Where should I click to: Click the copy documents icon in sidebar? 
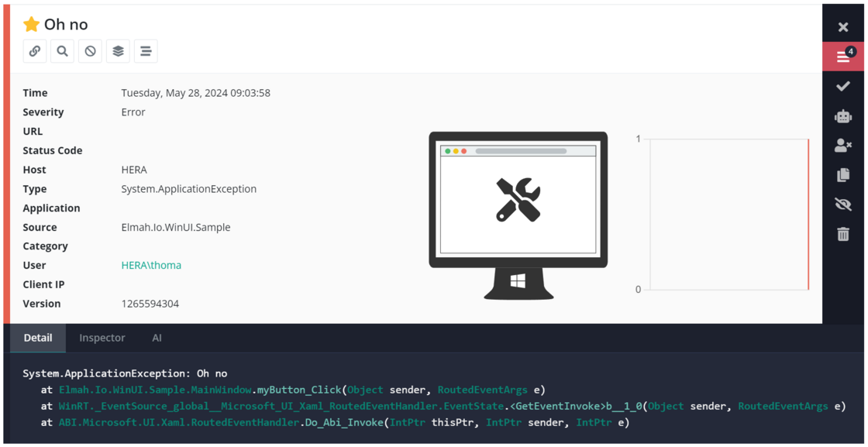point(843,175)
